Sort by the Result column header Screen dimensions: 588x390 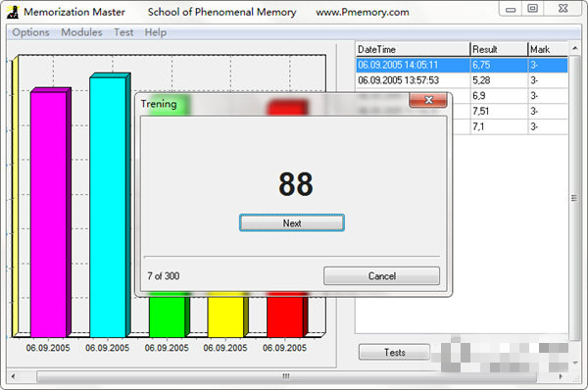point(499,50)
